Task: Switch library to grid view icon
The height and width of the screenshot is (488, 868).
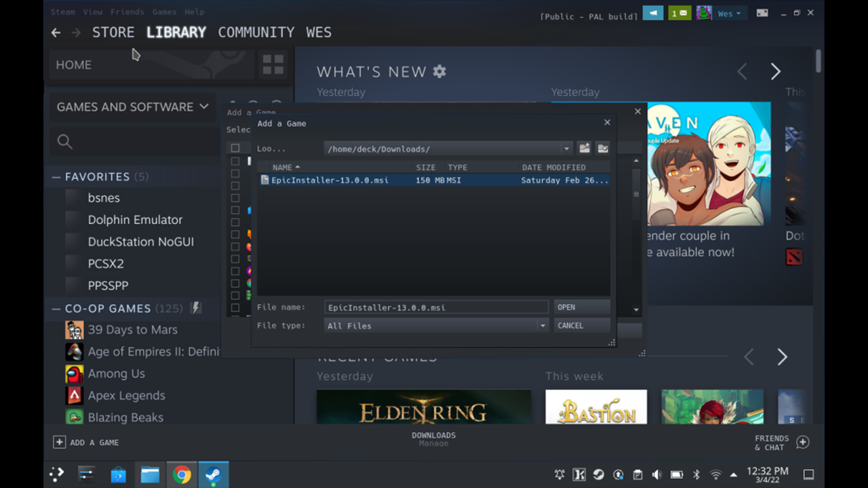Action: tap(273, 65)
